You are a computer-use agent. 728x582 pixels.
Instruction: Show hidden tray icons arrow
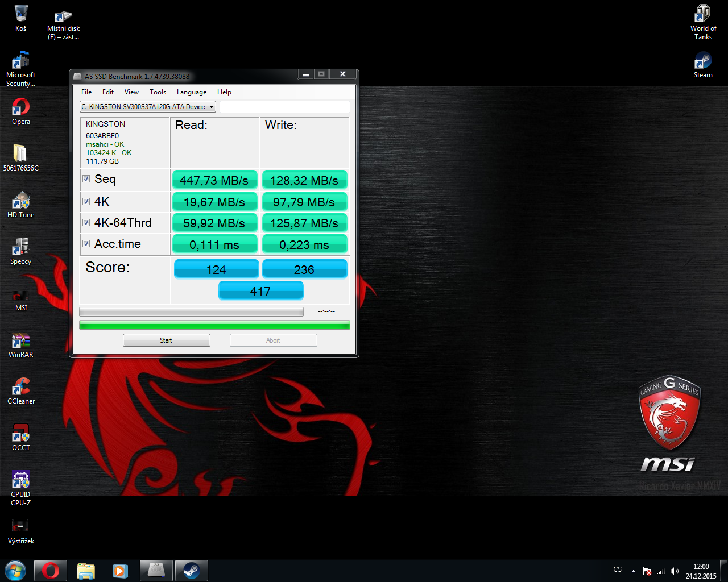point(633,571)
